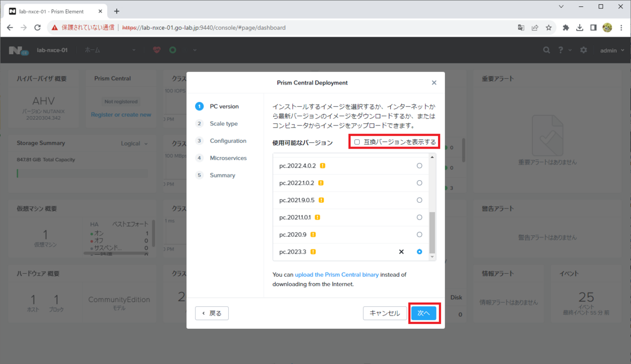Click the warning icon beside pc.2022.1.0.2
The width and height of the screenshot is (631, 364).
point(320,183)
